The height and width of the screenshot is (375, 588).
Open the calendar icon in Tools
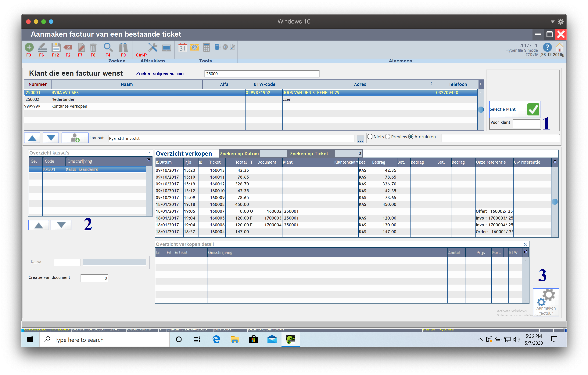[x=182, y=47]
